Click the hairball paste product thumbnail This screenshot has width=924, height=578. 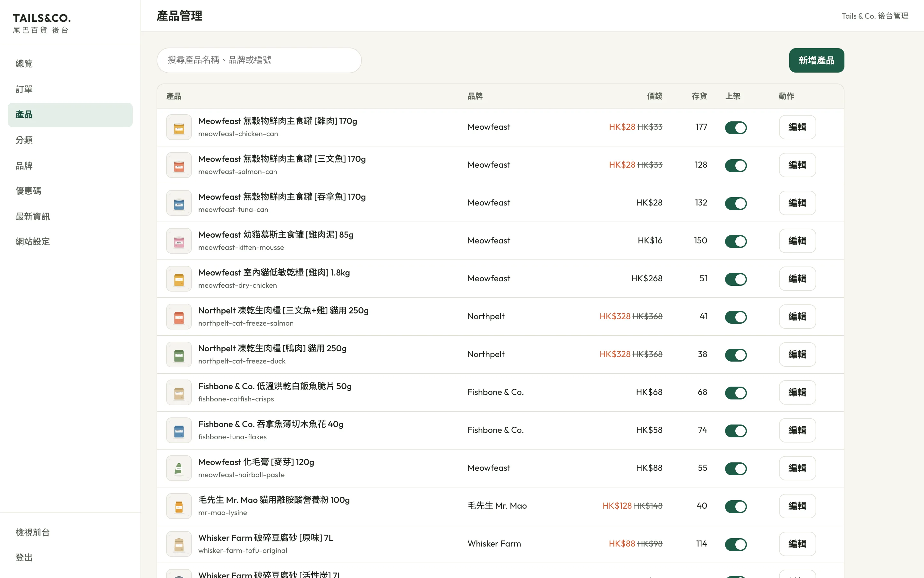click(179, 468)
